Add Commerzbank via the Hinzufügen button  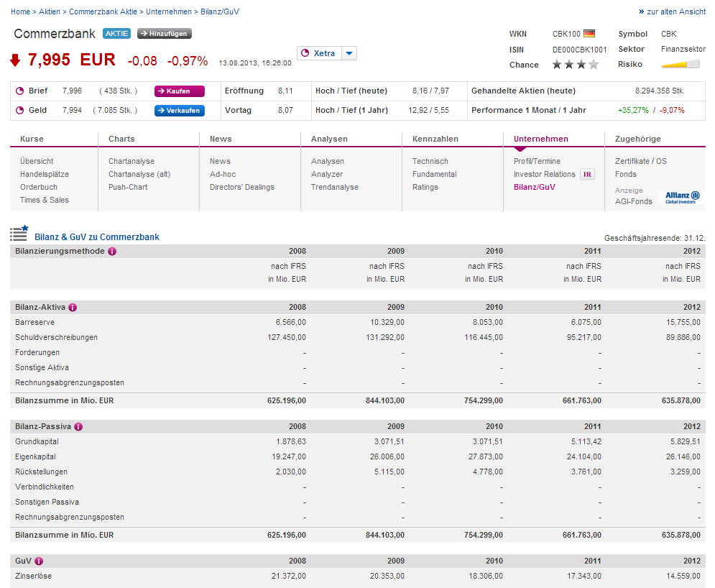tap(165, 34)
